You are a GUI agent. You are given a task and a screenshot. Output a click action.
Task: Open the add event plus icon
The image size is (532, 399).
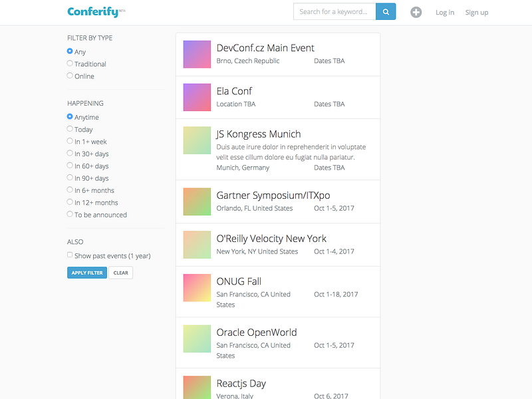click(416, 11)
